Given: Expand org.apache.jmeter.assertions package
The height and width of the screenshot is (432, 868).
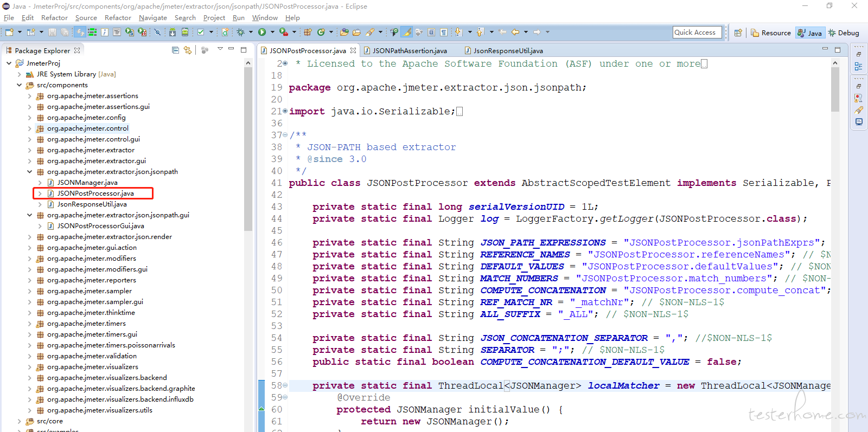Looking at the screenshot, I should click(30, 96).
